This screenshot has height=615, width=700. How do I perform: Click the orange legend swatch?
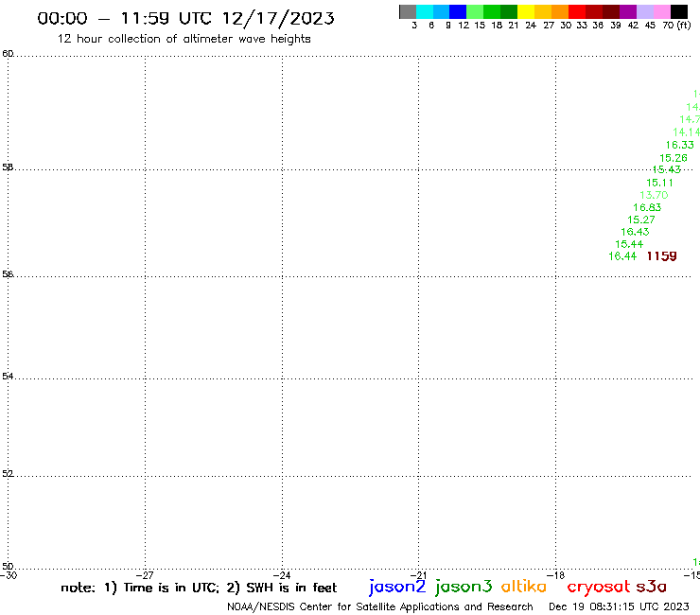click(560, 11)
